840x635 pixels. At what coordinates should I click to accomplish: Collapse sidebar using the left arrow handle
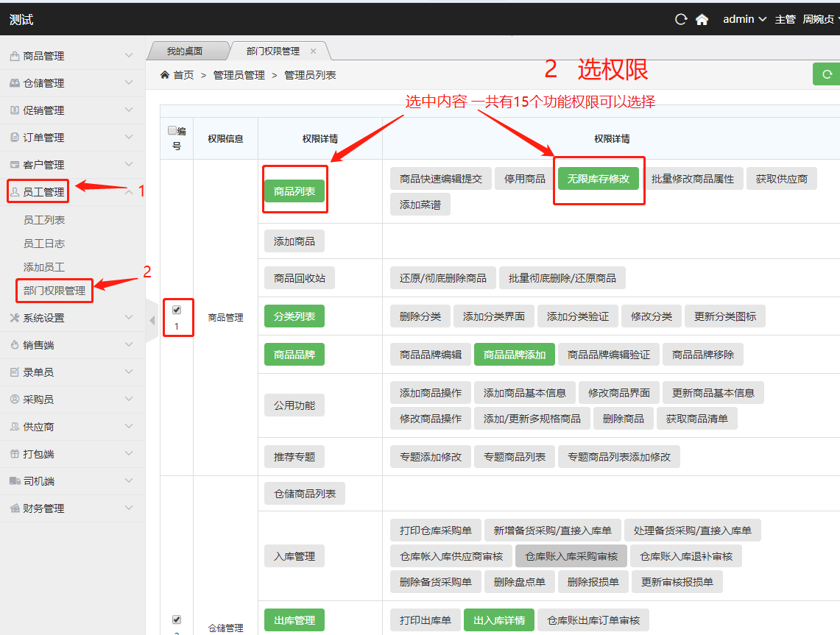152,320
